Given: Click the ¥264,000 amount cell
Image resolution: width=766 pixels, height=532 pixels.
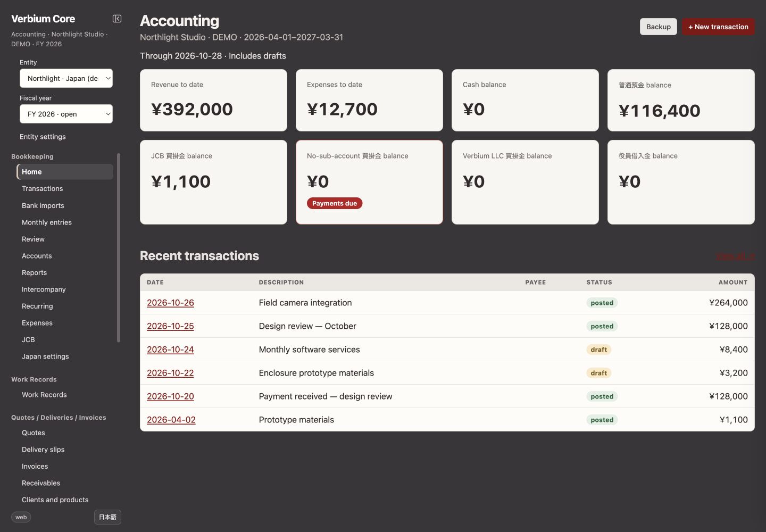Looking at the screenshot, I should tap(728, 303).
